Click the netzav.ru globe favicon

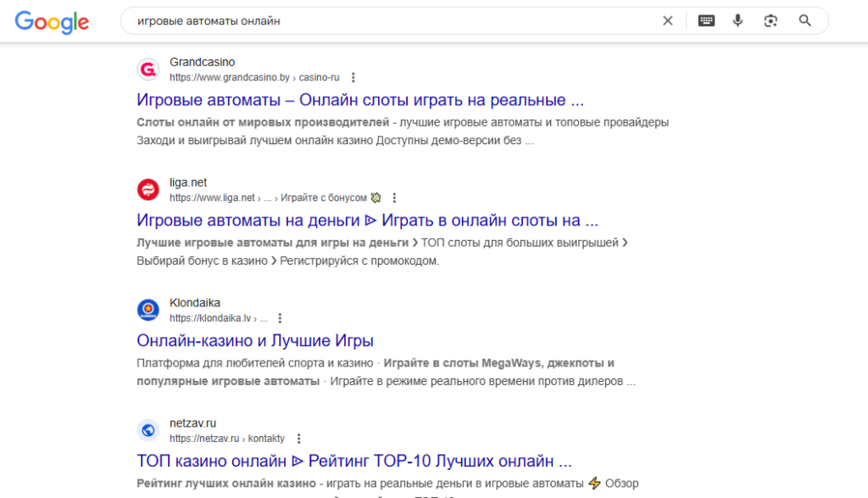click(147, 430)
